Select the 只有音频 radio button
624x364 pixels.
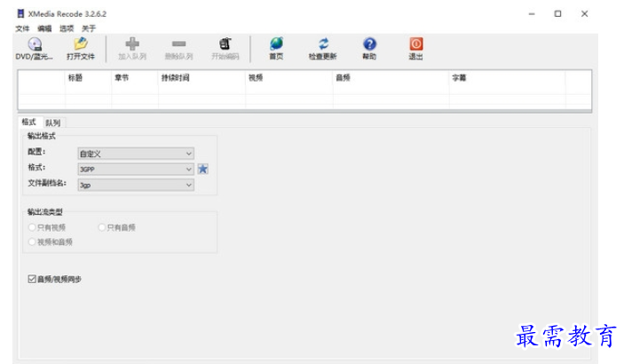(102, 227)
